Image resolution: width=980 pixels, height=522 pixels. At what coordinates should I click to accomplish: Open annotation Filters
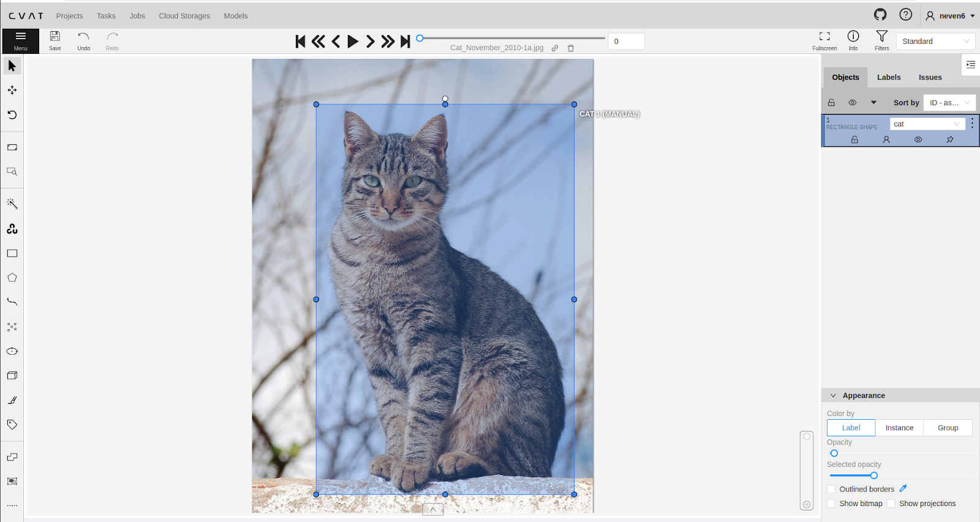[x=881, y=41]
